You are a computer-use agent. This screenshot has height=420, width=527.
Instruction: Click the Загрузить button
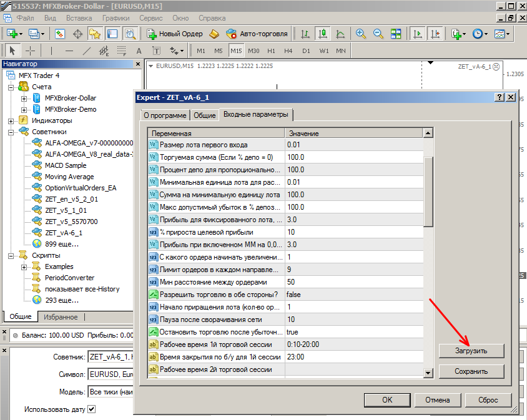(471, 351)
